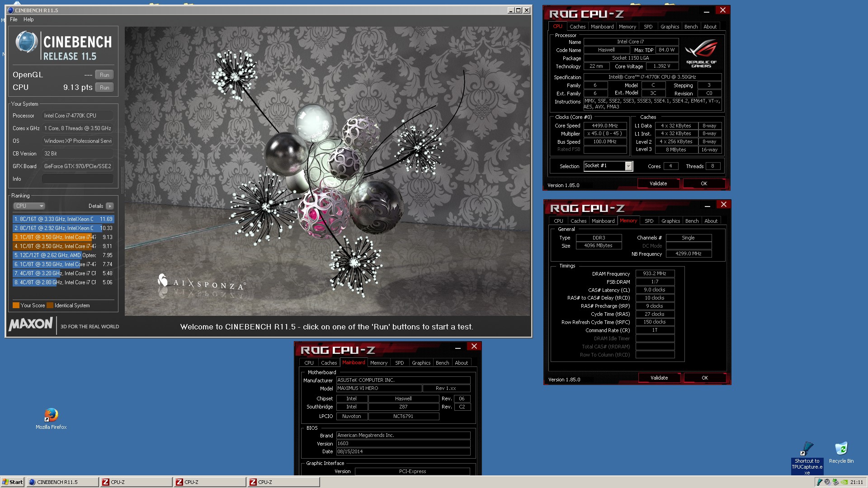Select ranking entry 7 with score 5.48
The height and width of the screenshot is (488, 868).
point(63,273)
